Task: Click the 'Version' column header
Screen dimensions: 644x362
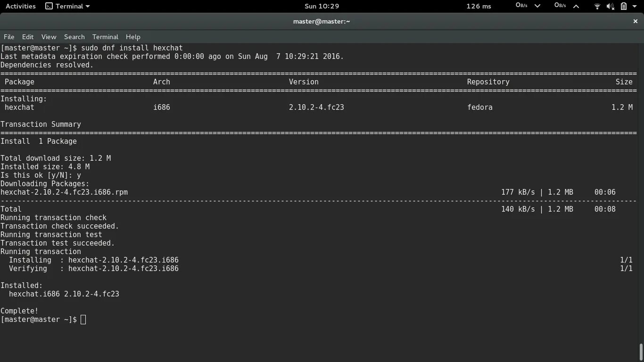Action: [304, 82]
